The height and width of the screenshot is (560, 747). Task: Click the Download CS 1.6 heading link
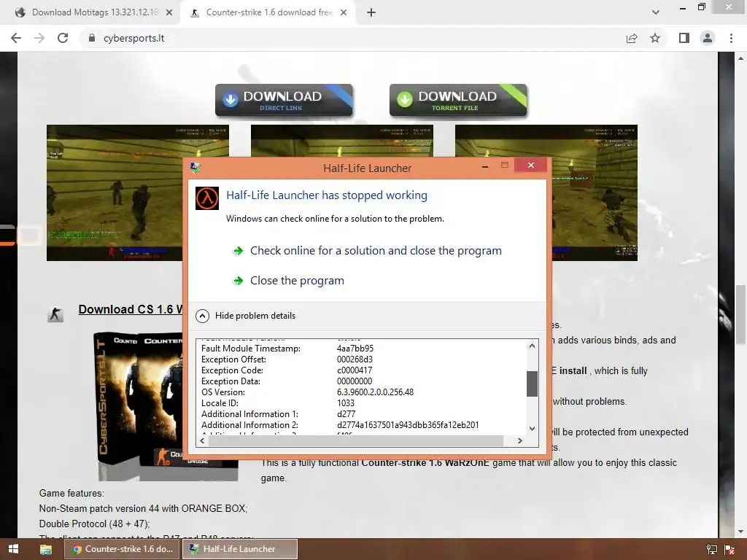tap(131, 309)
